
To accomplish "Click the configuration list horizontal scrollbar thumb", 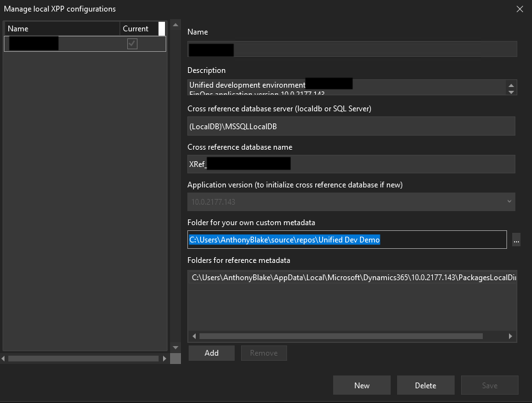I will click(83, 358).
